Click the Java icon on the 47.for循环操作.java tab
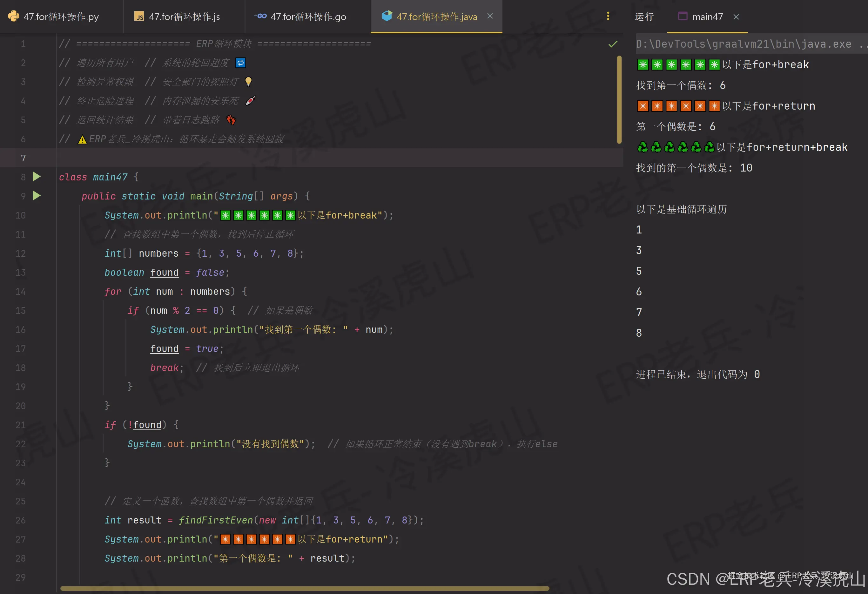The image size is (868, 594). point(387,16)
